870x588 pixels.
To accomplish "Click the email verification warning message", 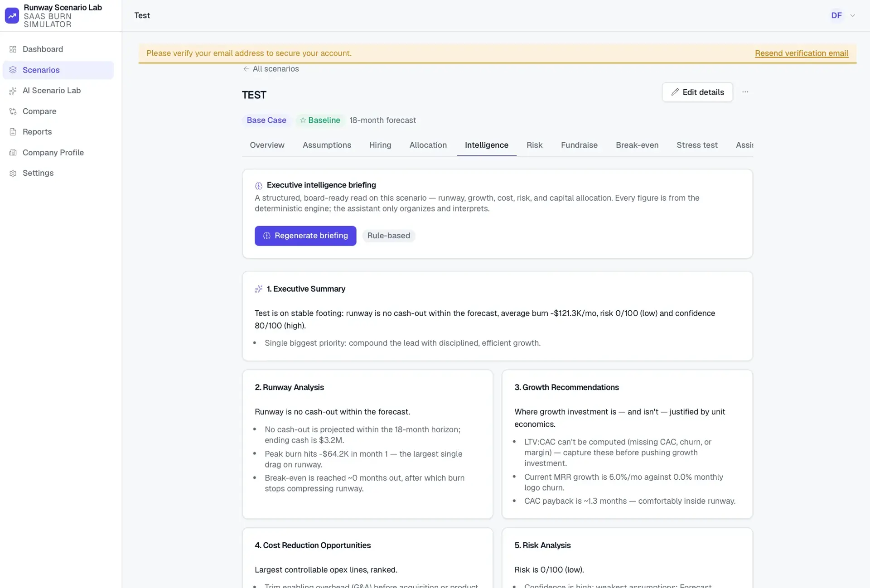I will tap(249, 53).
